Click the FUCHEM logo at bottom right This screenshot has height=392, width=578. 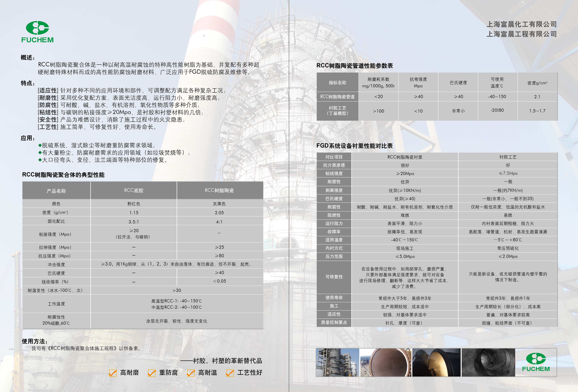point(536,362)
